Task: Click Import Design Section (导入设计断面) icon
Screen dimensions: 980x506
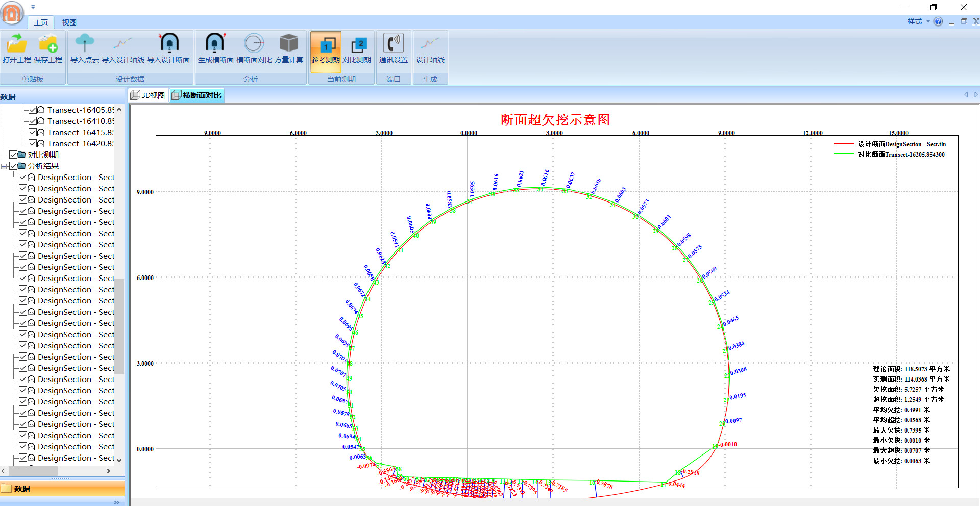Action: pyautogui.click(x=168, y=44)
